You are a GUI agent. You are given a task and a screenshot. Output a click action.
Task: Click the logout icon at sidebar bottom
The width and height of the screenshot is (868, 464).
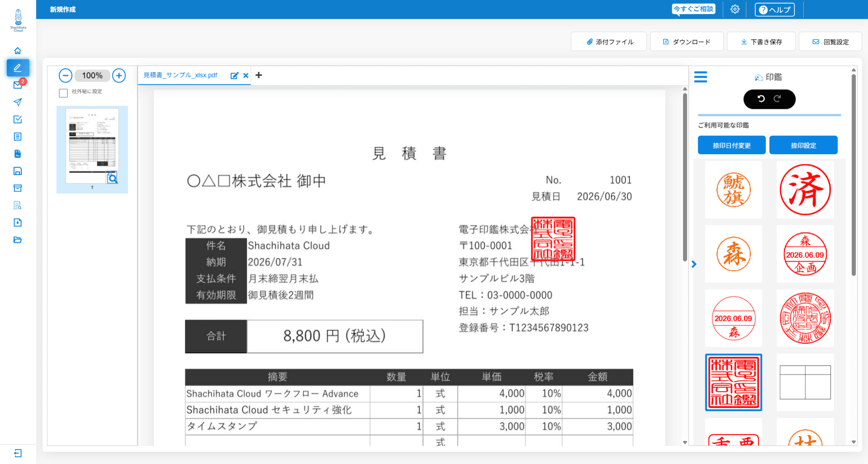18,453
